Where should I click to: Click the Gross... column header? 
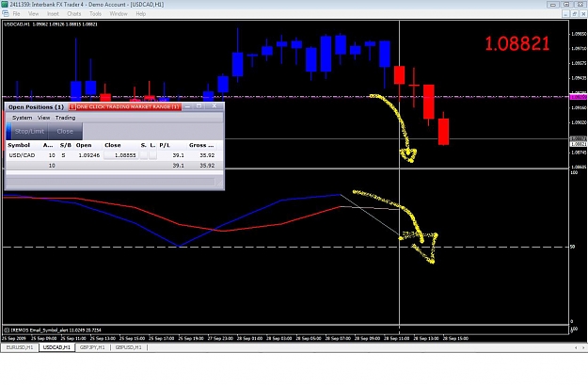pos(201,145)
